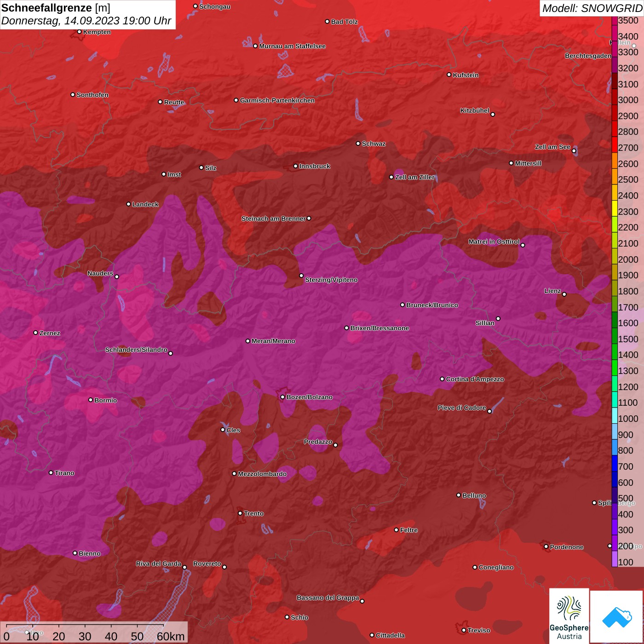Click the Modell: SNOWGRID label
The height and width of the screenshot is (644, 644).
click(592, 8)
